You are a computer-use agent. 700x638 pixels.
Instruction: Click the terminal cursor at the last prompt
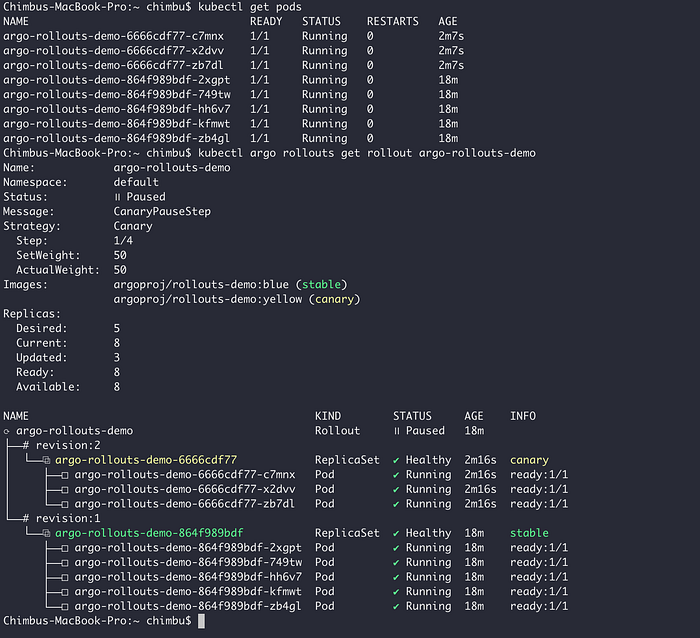201,621
